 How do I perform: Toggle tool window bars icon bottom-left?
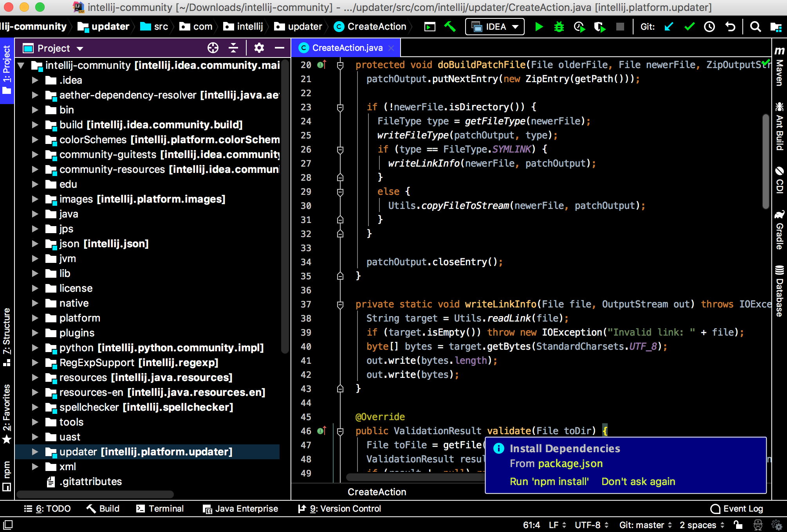click(x=8, y=525)
